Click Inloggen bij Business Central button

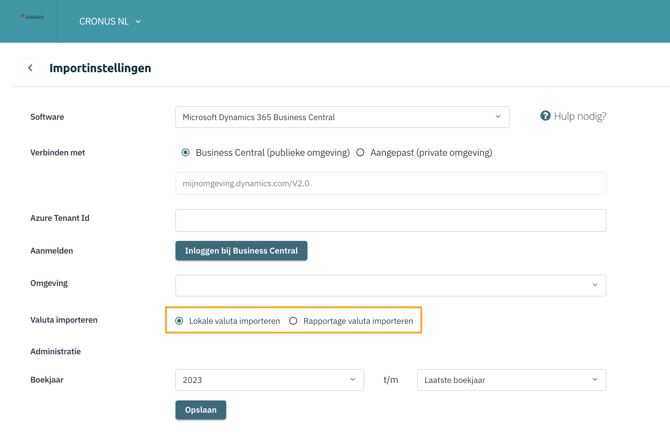[241, 251]
